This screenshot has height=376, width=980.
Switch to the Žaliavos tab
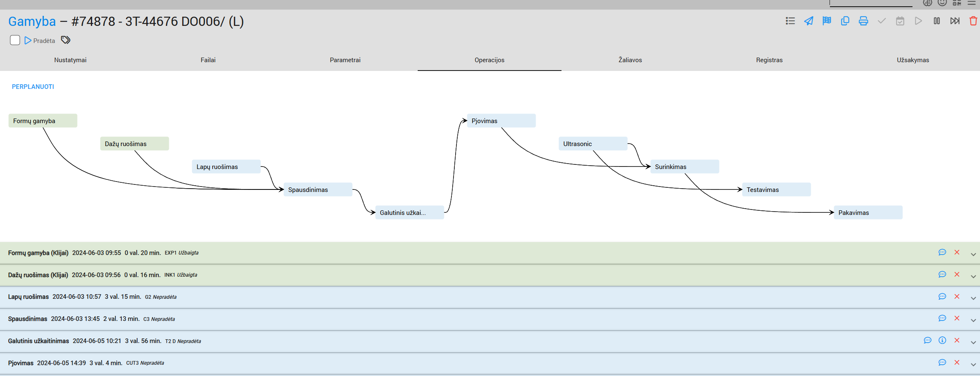630,60
